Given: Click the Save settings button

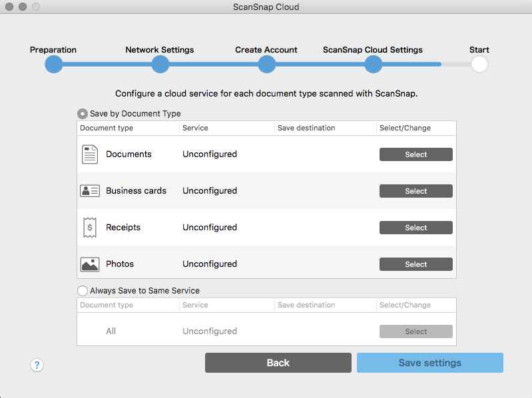Looking at the screenshot, I should click(x=430, y=363).
